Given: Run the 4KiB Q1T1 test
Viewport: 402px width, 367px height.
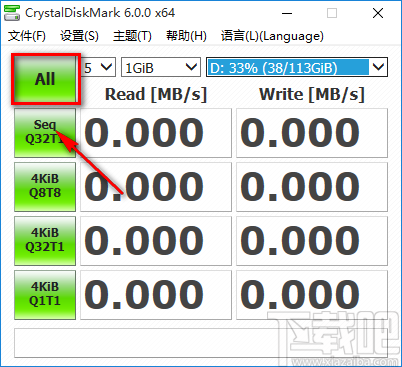Looking at the screenshot, I should [45, 295].
